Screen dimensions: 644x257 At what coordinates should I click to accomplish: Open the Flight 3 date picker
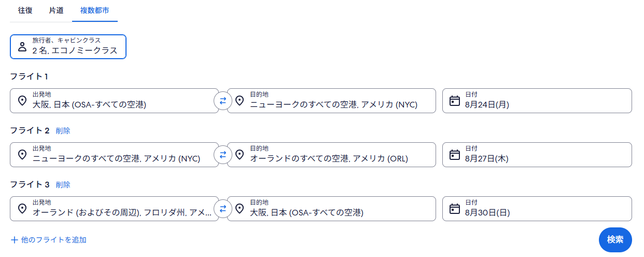(537, 209)
